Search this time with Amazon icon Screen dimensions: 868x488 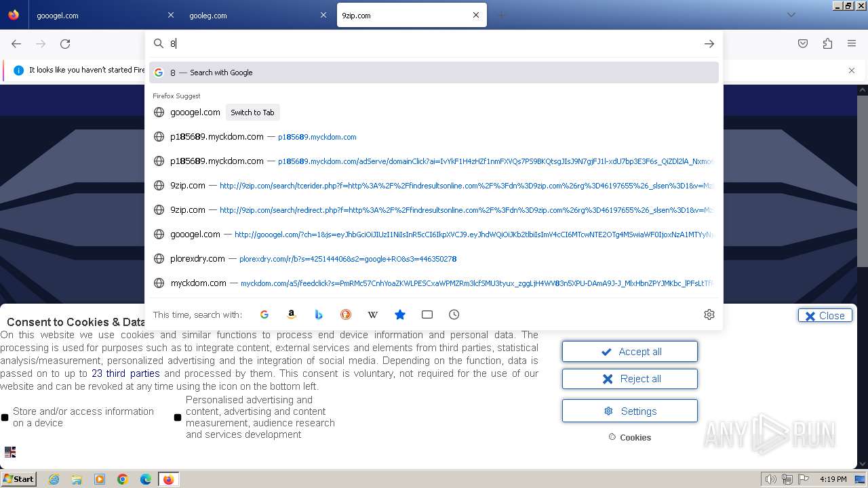[x=292, y=314]
